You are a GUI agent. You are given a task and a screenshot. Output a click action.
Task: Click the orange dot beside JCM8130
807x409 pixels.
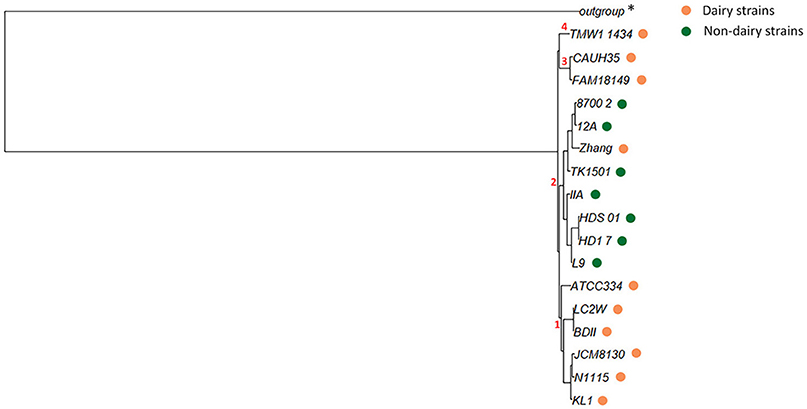(x=636, y=353)
